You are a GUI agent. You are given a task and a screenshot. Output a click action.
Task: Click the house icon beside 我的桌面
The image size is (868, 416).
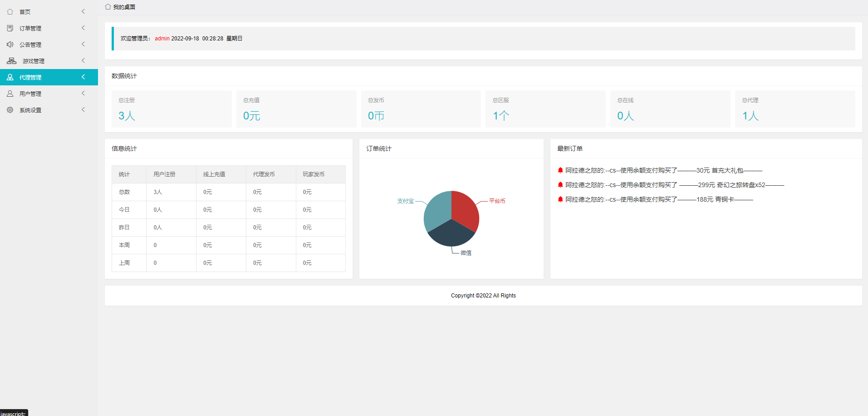[108, 7]
